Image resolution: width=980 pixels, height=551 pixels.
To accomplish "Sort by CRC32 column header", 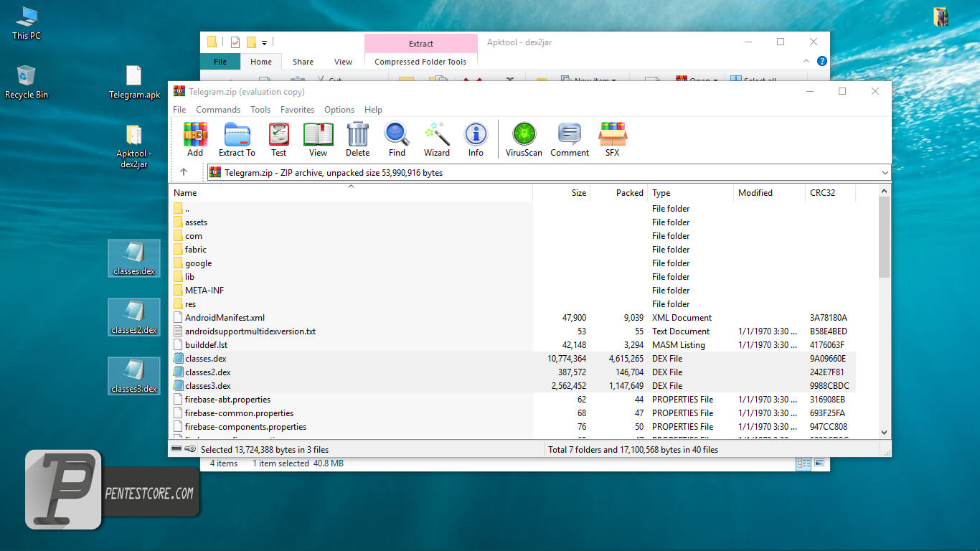I will pos(830,192).
